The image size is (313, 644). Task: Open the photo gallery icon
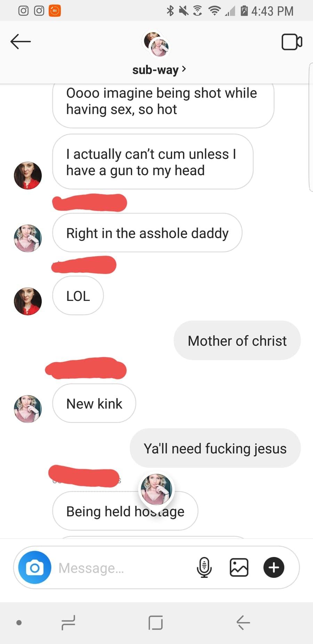(x=239, y=567)
